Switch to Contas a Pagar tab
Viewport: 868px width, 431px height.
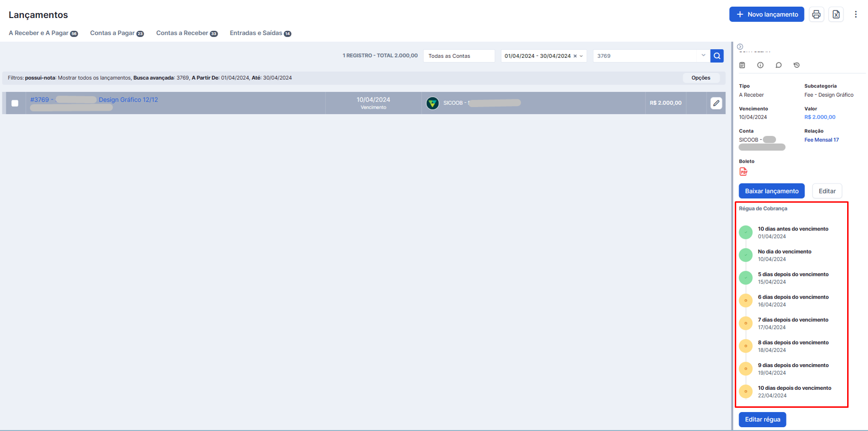tap(117, 33)
